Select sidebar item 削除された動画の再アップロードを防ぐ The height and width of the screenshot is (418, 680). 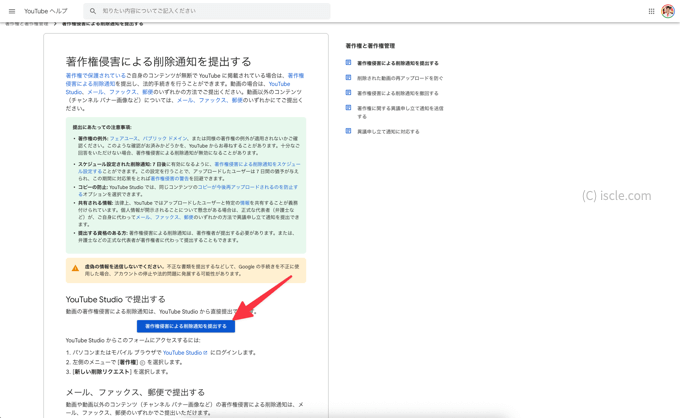400,78
